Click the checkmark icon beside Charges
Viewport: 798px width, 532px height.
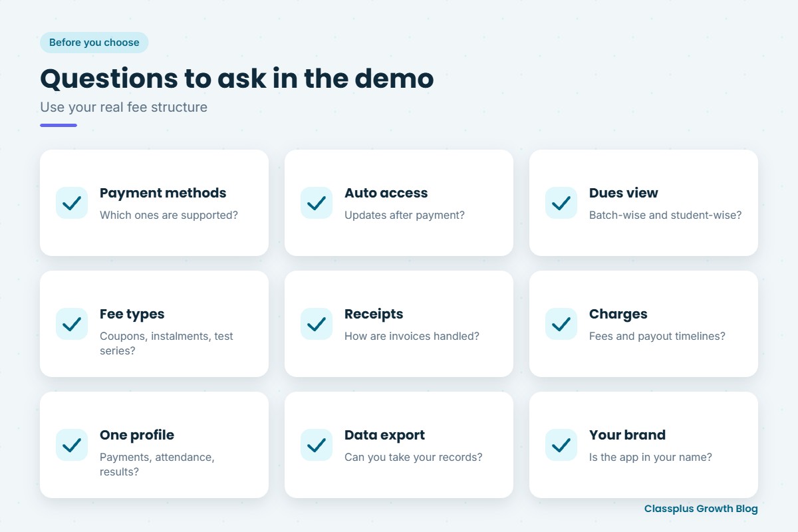point(561,324)
